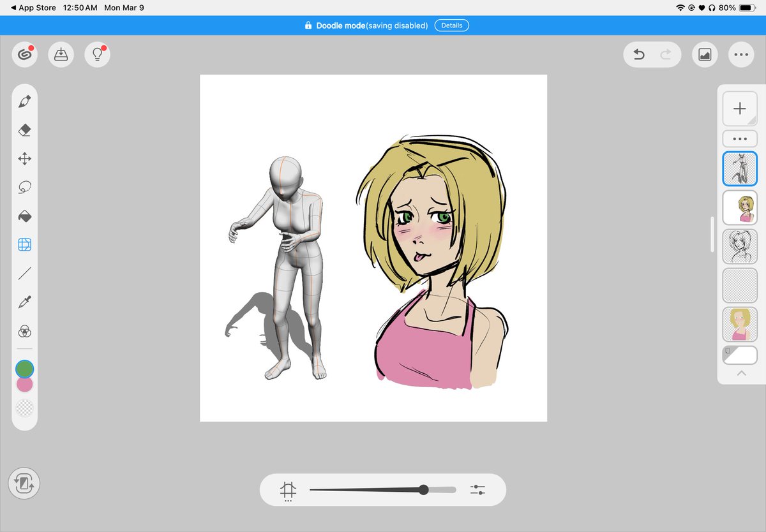Click the layer panel side handle

(x=713, y=234)
